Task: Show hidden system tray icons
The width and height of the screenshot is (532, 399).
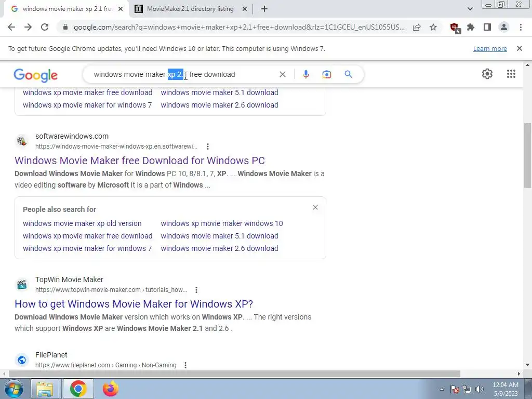Action: [x=442, y=389]
